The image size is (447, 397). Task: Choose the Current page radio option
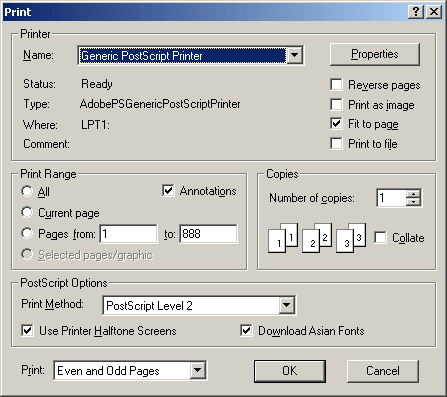[x=27, y=212]
